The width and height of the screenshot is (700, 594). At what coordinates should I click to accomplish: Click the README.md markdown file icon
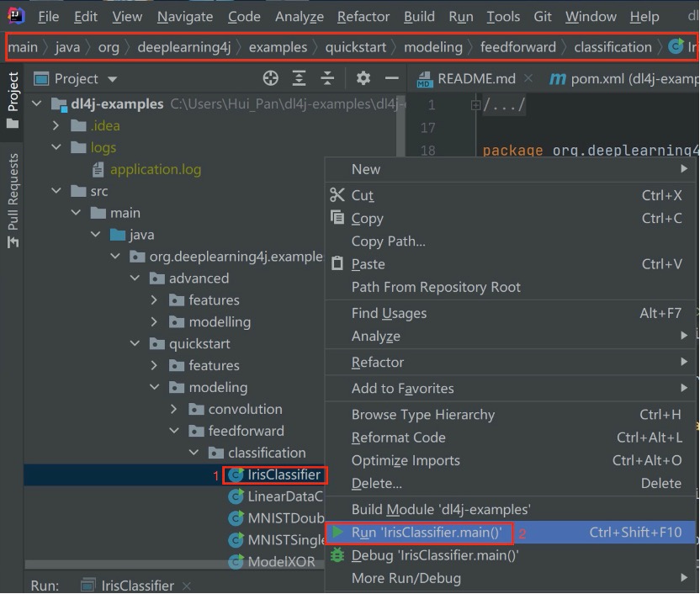424,79
